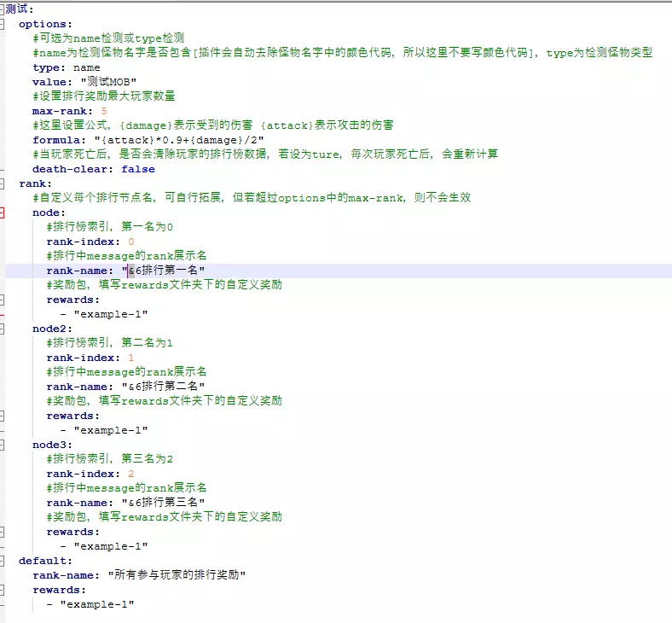Collapse the node2: block fold marker

point(2,329)
